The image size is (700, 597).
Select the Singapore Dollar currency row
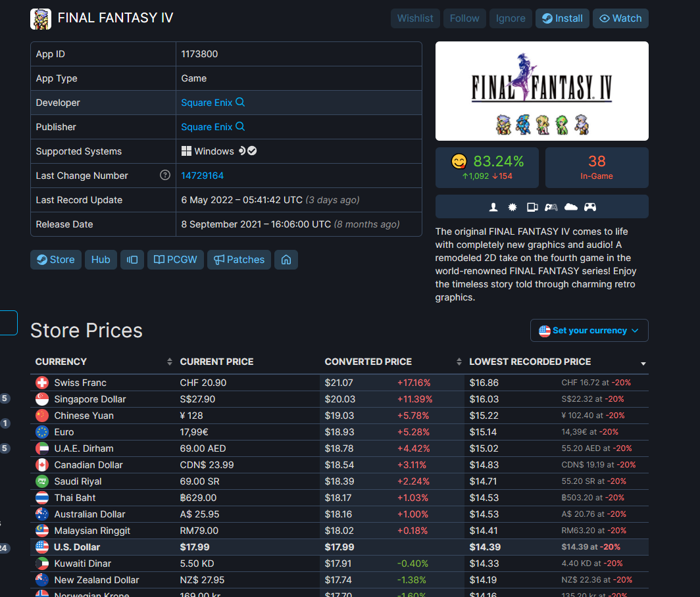(339, 399)
